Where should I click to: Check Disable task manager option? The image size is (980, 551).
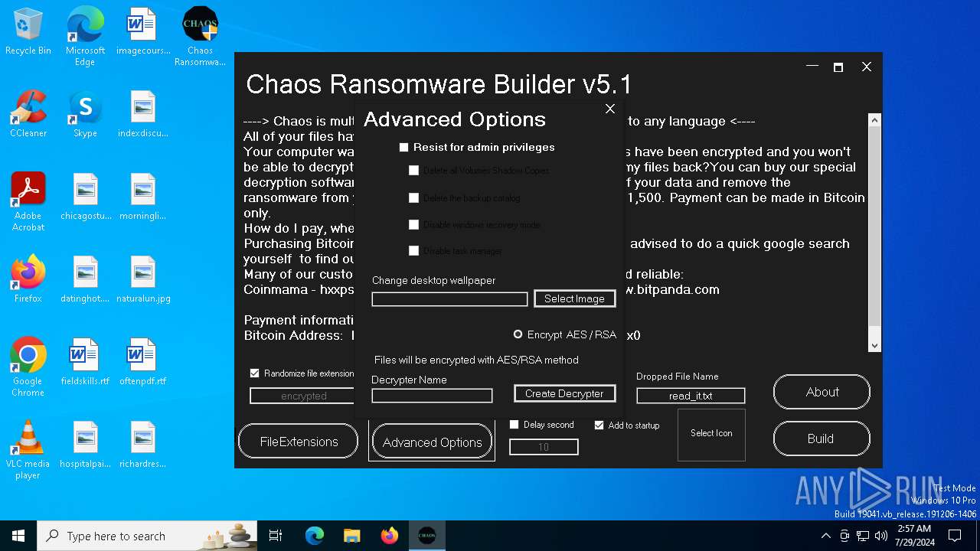[x=414, y=251]
